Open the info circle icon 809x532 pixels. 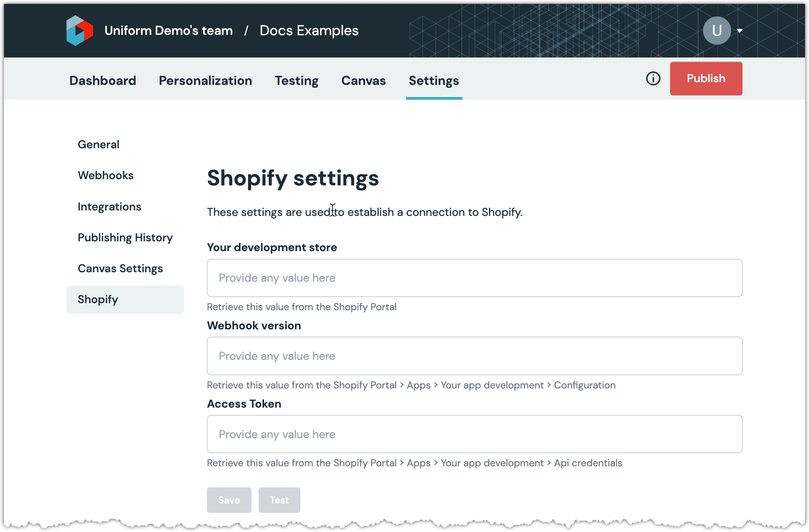tap(653, 79)
